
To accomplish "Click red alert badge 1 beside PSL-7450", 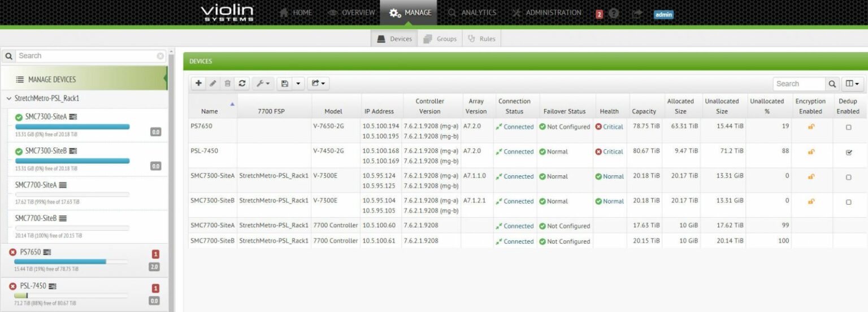I will pyautogui.click(x=156, y=288).
